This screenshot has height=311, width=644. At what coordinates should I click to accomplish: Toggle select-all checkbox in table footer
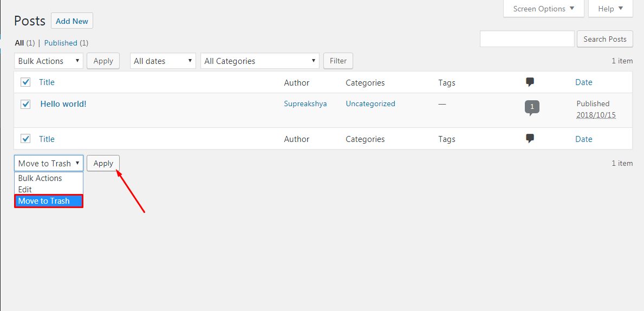pos(25,139)
